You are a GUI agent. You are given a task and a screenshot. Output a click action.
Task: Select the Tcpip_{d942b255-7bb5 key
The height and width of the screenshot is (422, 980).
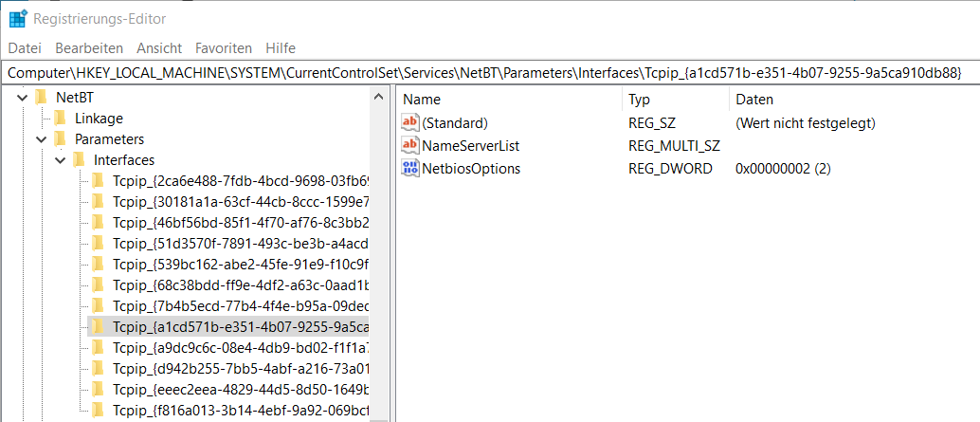click(x=242, y=368)
